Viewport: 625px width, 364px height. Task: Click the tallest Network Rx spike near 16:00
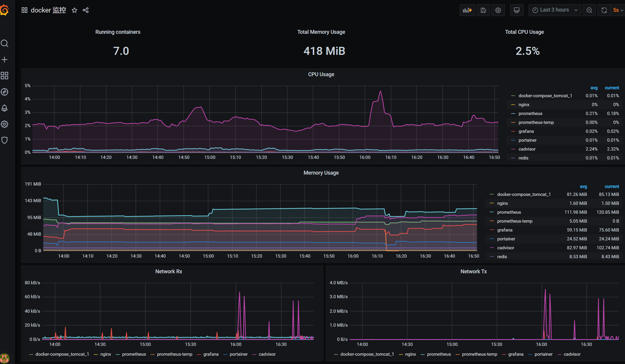(239, 292)
